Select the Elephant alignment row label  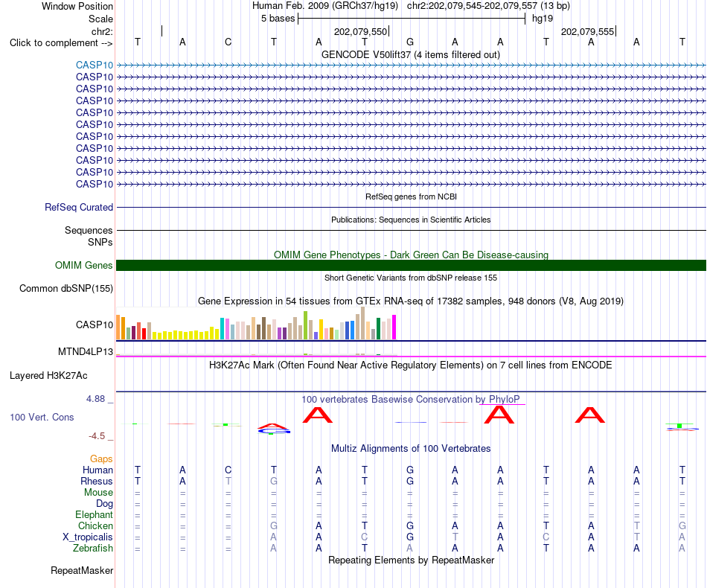(94, 515)
